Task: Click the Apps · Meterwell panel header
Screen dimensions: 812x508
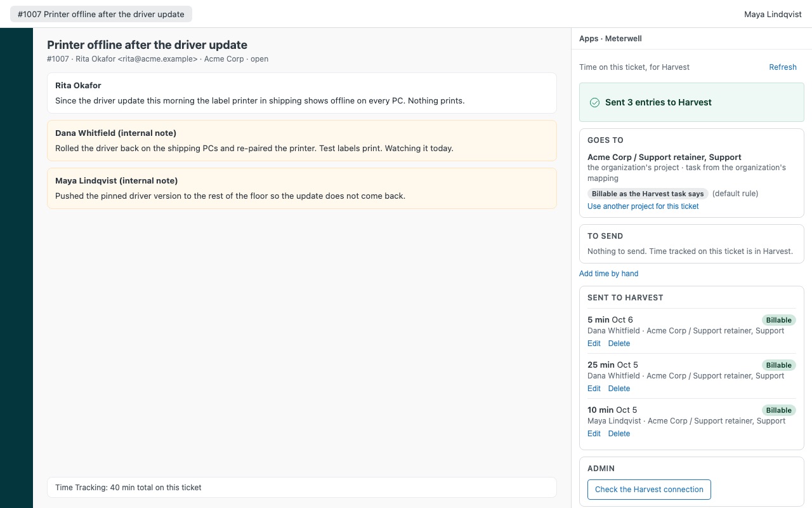Action: (x=610, y=39)
